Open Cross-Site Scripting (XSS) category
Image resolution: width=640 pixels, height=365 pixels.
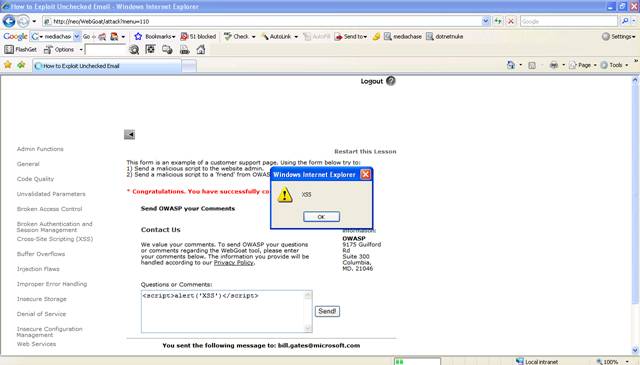[55, 239]
